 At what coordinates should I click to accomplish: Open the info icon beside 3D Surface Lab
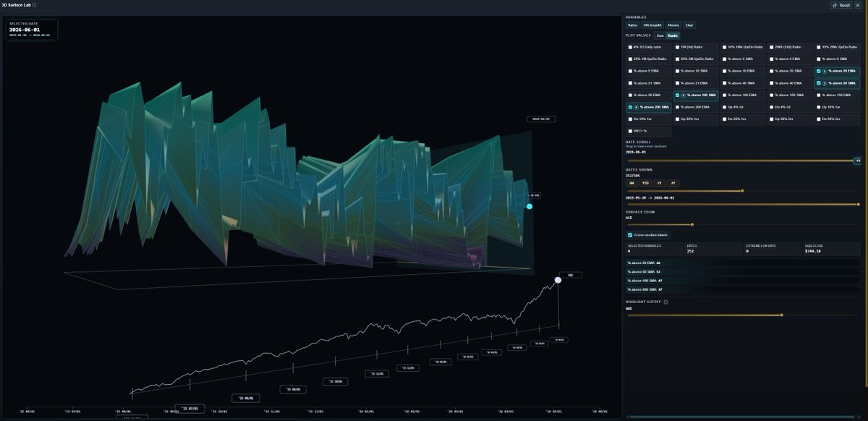click(34, 4)
